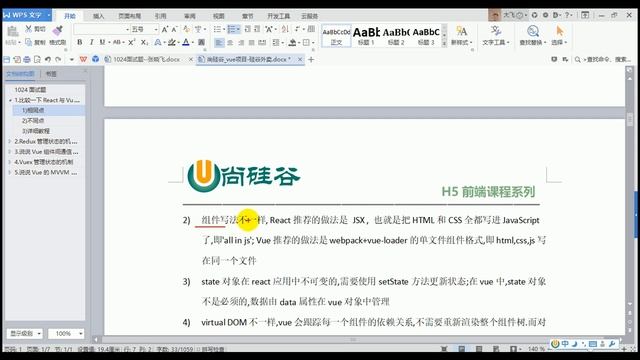Apply the 正文 style
Viewport: 640px width, 360px height.
tap(336, 36)
